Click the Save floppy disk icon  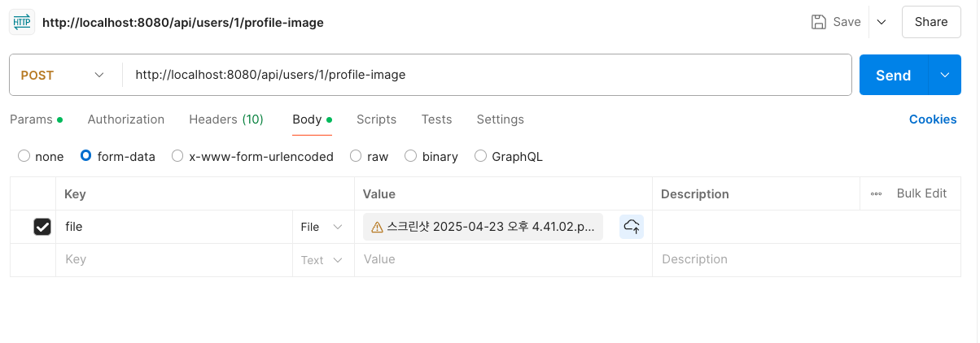tap(819, 22)
